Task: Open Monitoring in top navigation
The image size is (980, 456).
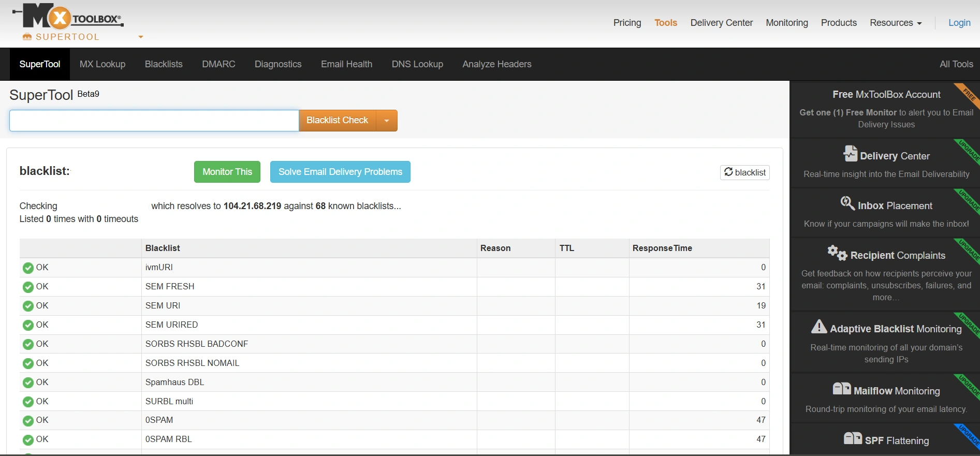Action: point(787,23)
